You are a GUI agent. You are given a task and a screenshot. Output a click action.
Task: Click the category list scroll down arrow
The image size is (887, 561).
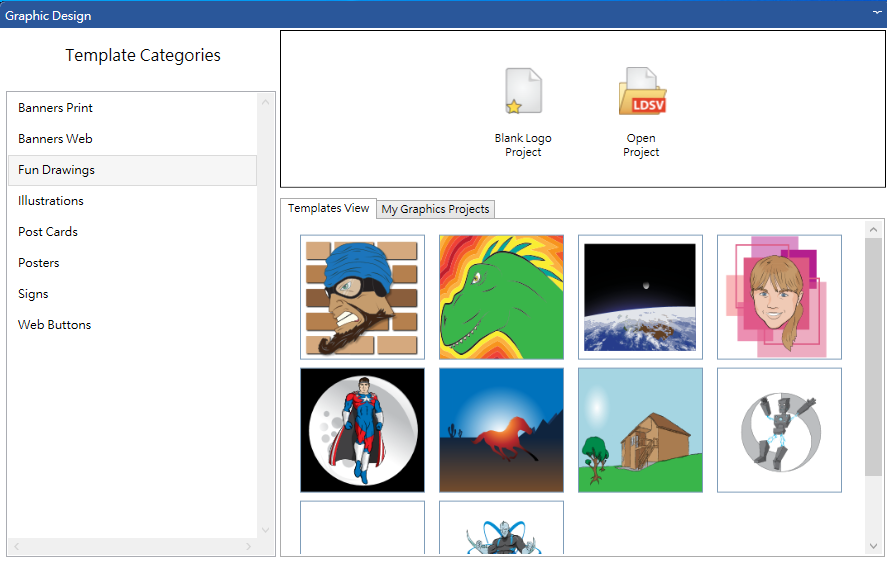[x=265, y=530]
